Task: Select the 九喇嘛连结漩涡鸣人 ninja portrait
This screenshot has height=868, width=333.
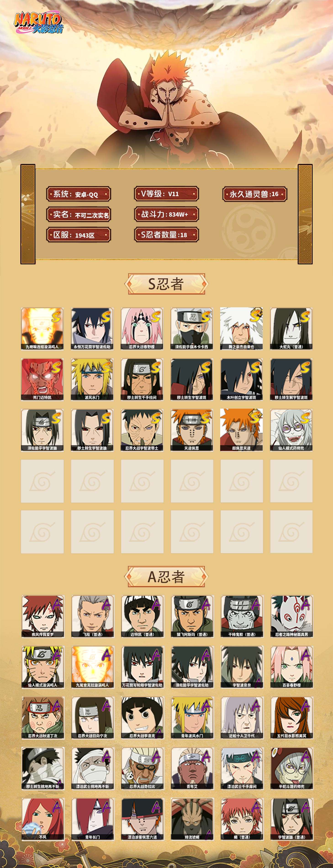Action: tap(42, 329)
